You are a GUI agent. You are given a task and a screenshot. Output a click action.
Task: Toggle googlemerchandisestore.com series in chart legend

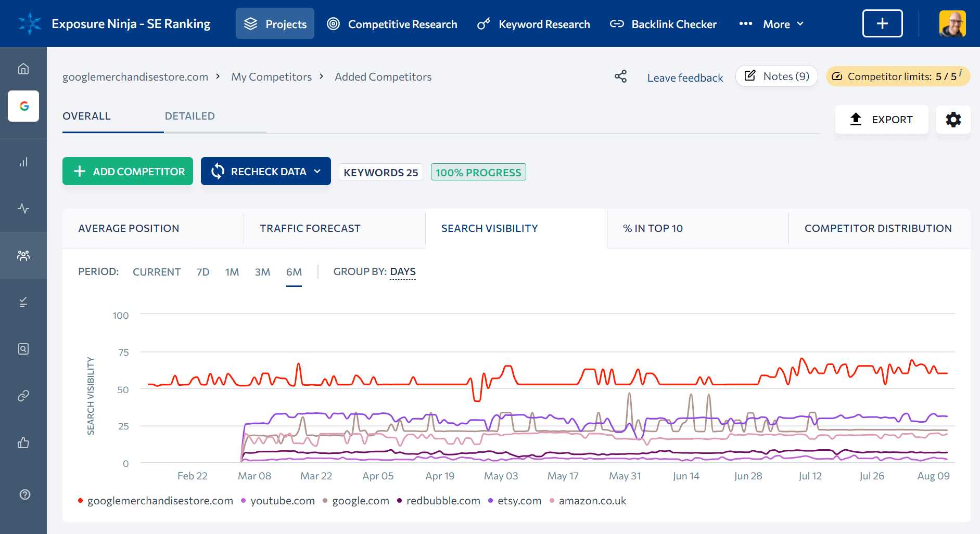[160, 501]
